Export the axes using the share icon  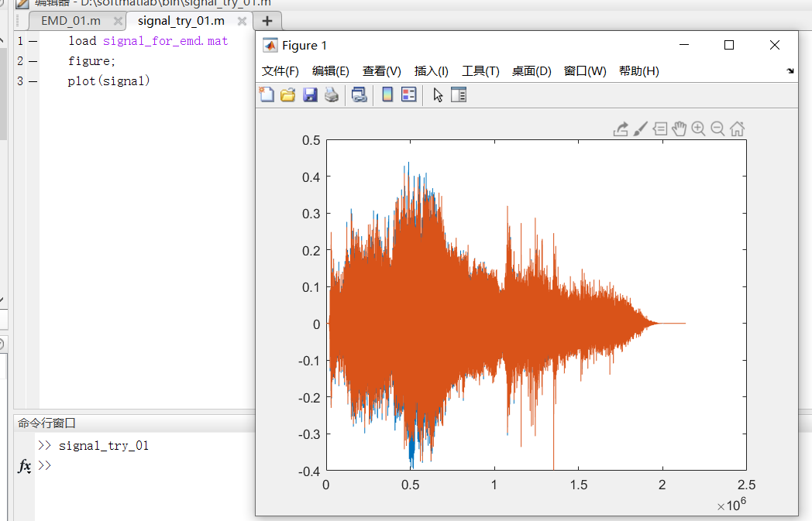pyautogui.click(x=621, y=129)
